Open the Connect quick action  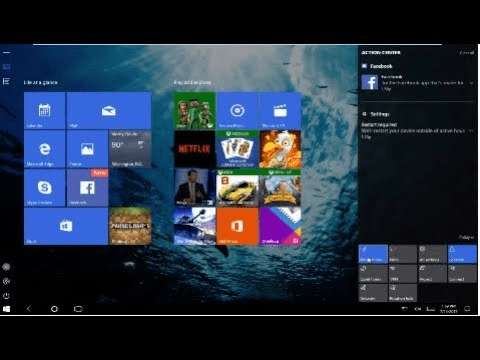pyautogui.click(x=462, y=274)
